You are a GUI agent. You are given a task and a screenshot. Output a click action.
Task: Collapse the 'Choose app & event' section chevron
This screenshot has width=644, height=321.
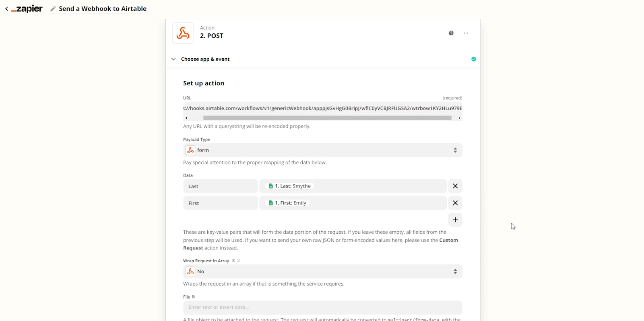tap(173, 59)
